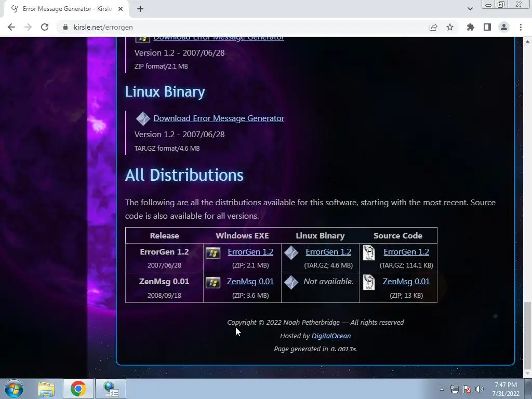This screenshot has width=532, height=399.
Task: View site info via the padlock icon
Action: click(x=65, y=27)
